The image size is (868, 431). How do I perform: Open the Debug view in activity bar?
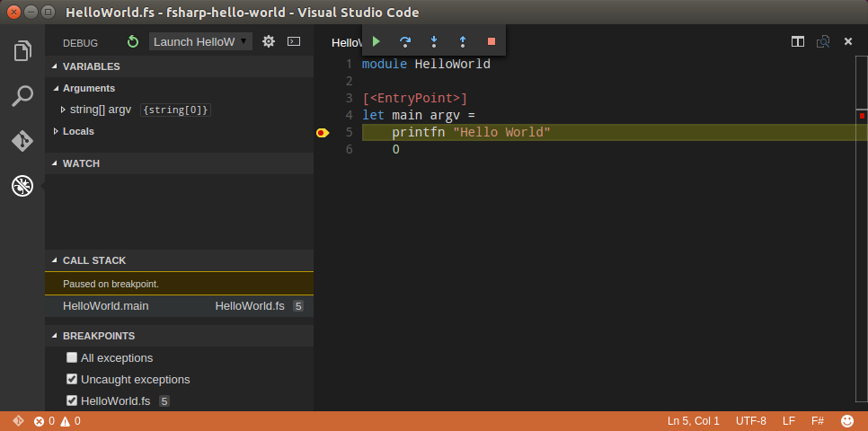pyautogui.click(x=22, y=186)
